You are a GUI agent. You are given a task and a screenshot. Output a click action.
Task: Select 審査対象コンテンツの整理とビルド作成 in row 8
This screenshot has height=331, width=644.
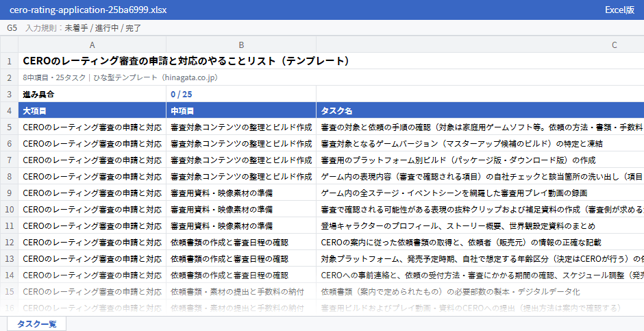click(x=241, y=176)
